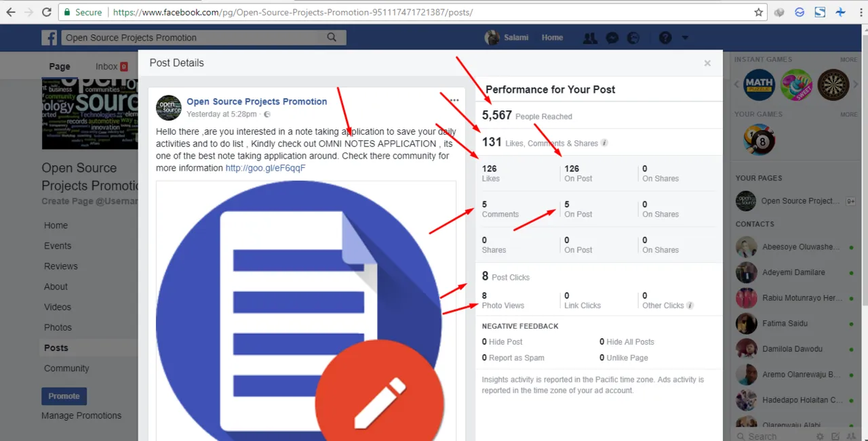This screenshot has width=868, height=441.
Task: Expand the account dropdown arrow in header
Action: [685, 38]
